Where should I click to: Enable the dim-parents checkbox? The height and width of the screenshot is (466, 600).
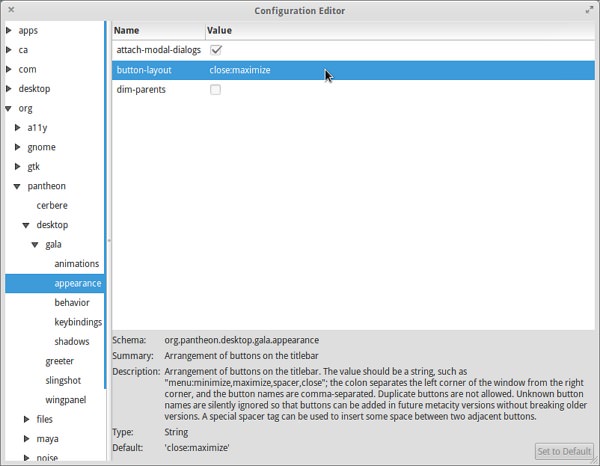pyautogui.click(x=215, y=90)
